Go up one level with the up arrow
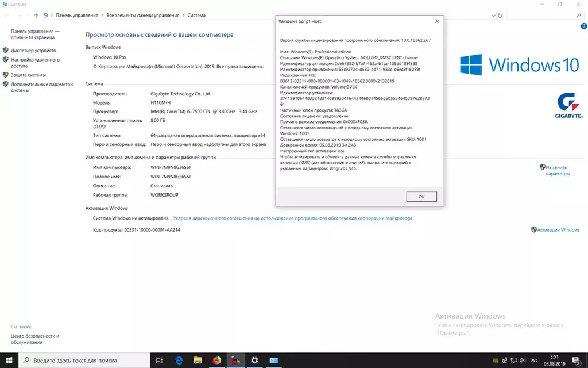This screenshot has height=368, width=588. (x=36, y=16)
